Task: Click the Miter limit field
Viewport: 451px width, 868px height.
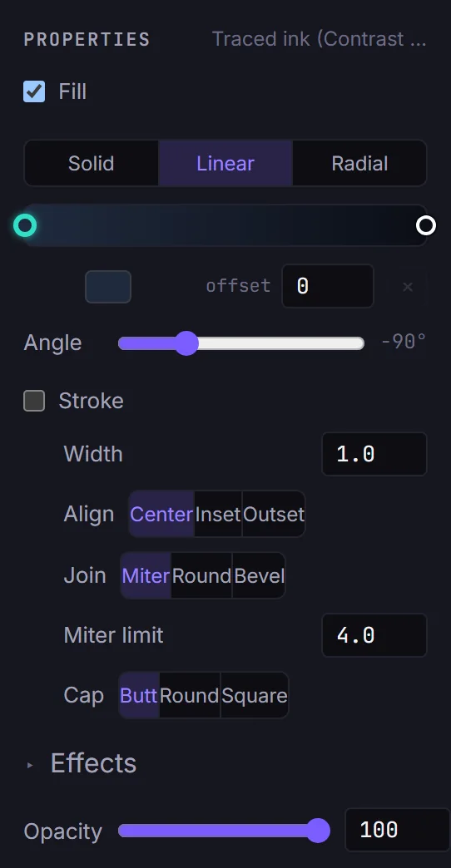Action: point(374,635)
